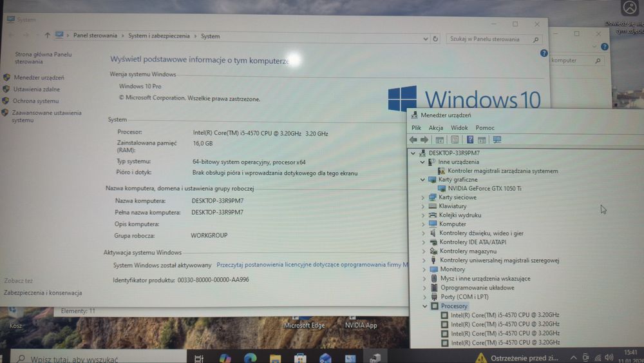Open Zaawansowane ustawienia systemu link
The width and height of the screenshot is (644, 363).
46,116
